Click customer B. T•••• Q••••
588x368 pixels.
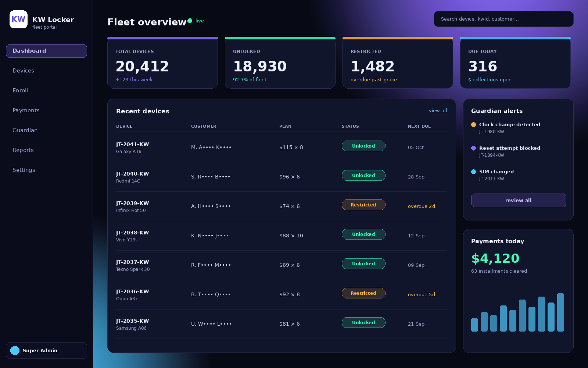tap(211, 294)
